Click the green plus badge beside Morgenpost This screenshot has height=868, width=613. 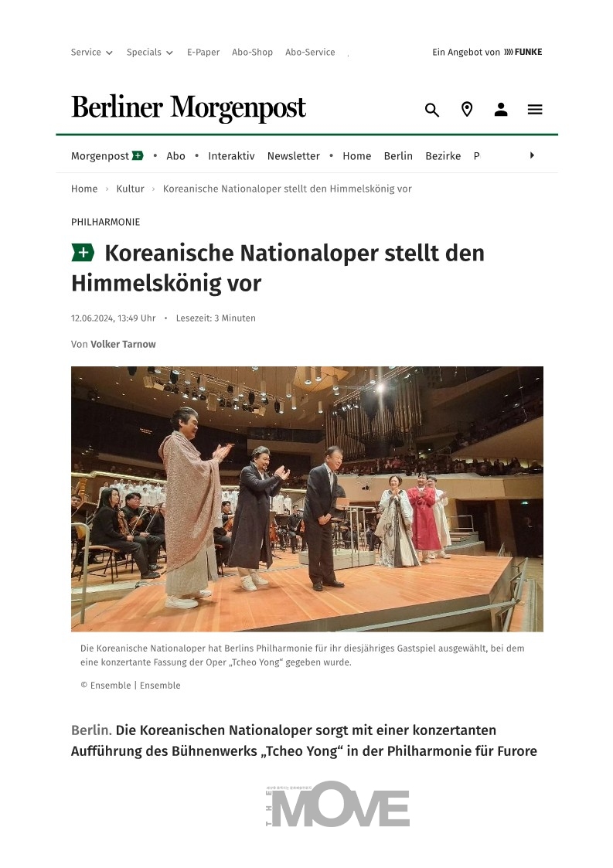tap(138, 155)
